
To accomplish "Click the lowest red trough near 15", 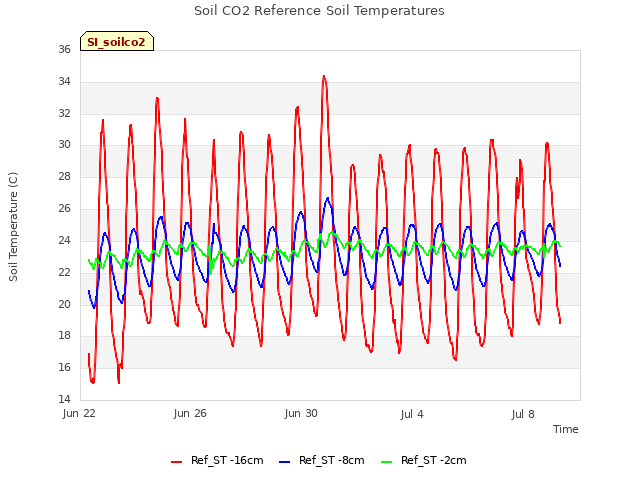I will pyautogui.click(x=93, y=382).
